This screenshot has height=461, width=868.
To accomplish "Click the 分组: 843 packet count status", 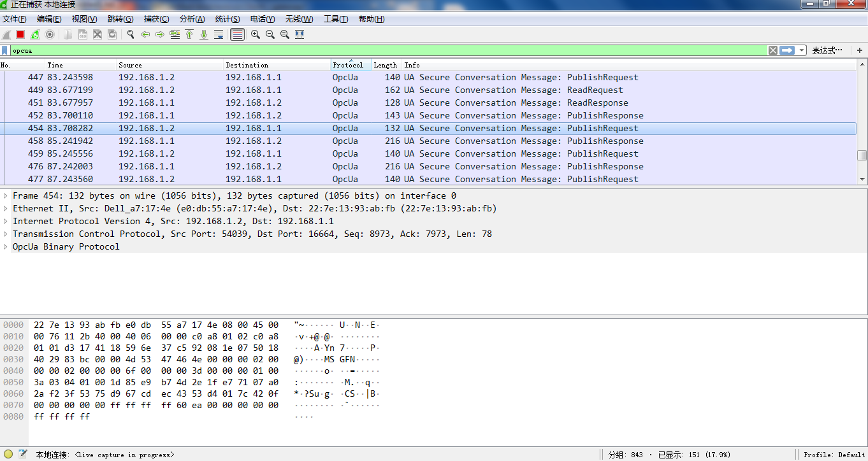I will pos(626,455).
